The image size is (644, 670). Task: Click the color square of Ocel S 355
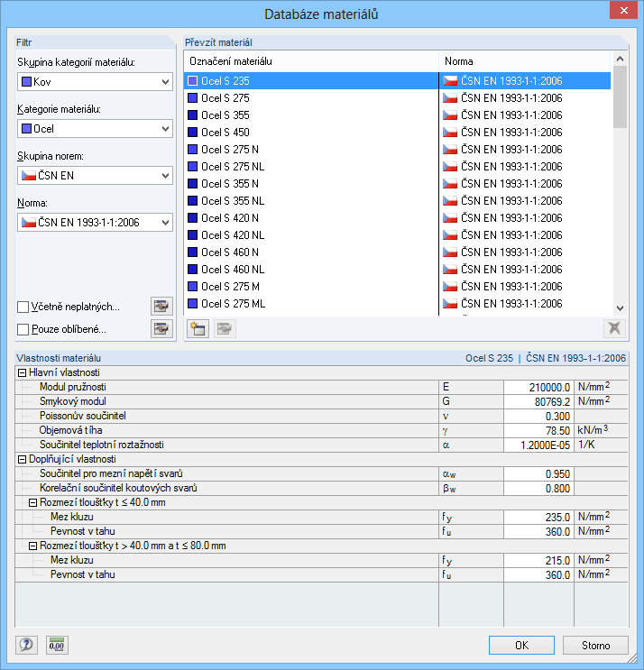pyautogui.click(x=193, y=115)
